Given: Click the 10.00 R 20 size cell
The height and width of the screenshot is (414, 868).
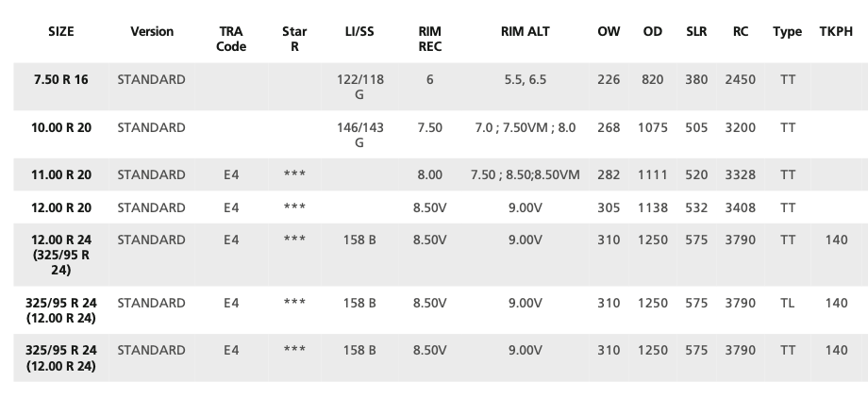Looking at the screenshot, I should [61, 128].
